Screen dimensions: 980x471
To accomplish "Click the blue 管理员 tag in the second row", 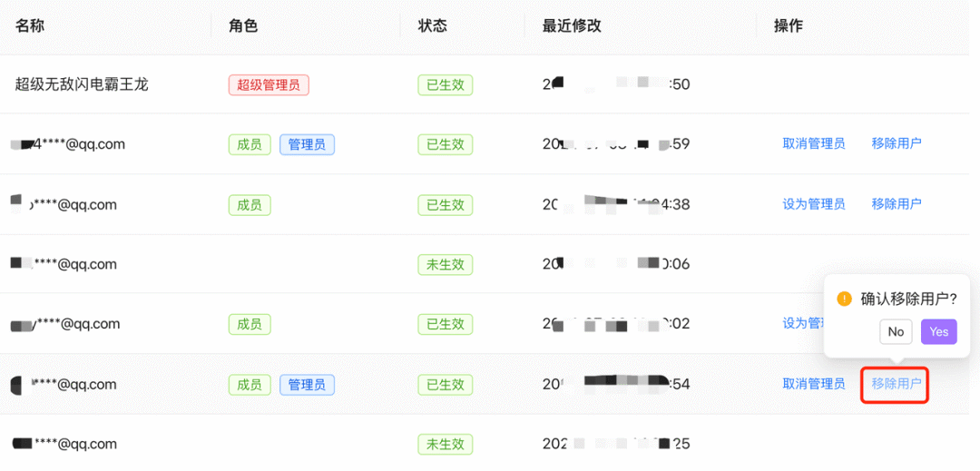I will click(x=307, y=144).
